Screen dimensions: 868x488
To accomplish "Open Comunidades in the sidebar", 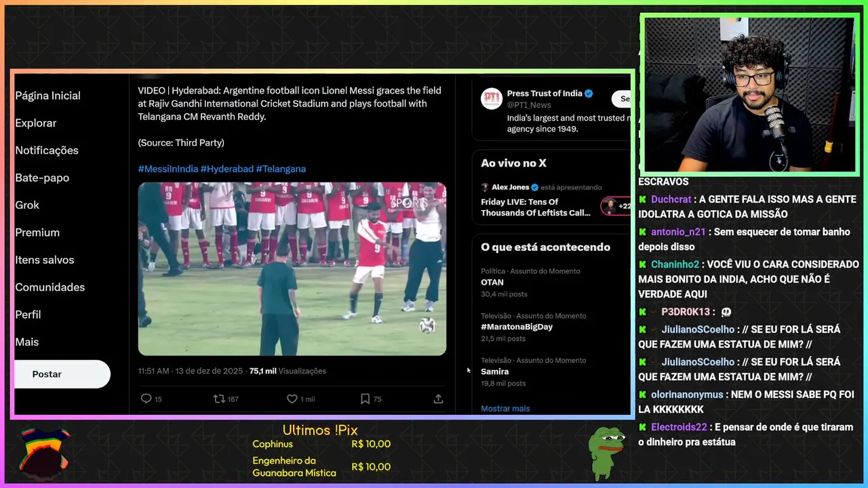I will tap(50, 287).
